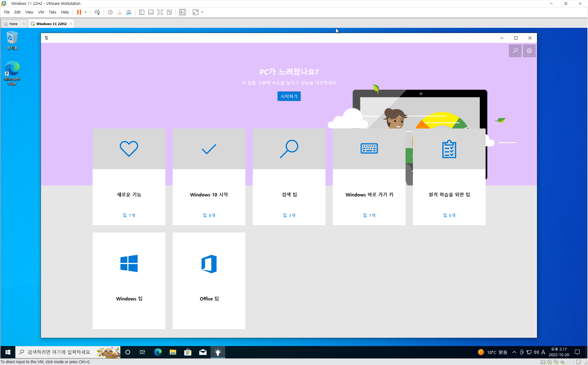Toggle Unity mode icon
588x365 pixels.
tap(169, 12)
